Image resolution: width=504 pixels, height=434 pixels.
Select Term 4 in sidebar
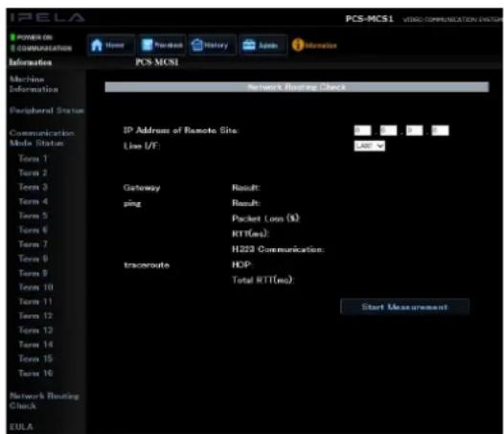pyautogui.click(x=33, y=201)
